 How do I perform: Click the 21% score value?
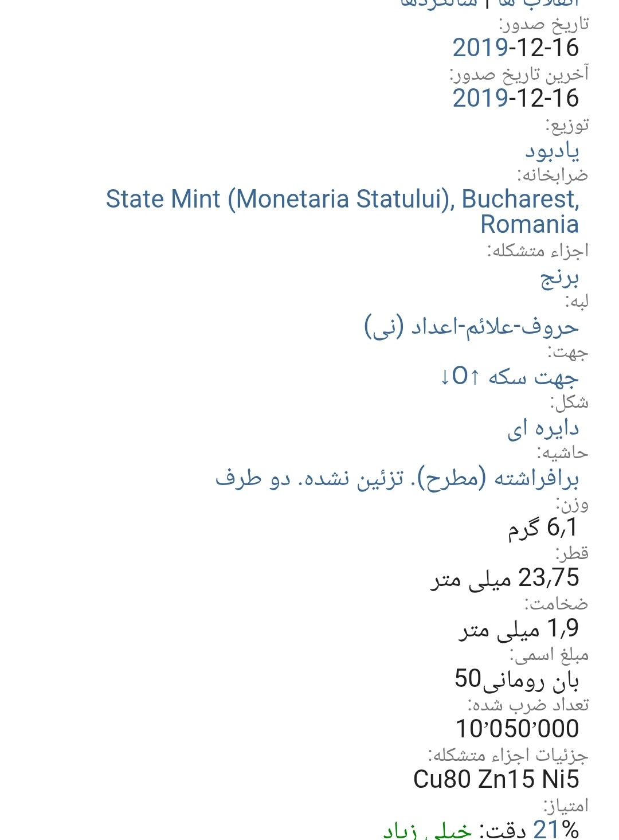tap(555, 830)
